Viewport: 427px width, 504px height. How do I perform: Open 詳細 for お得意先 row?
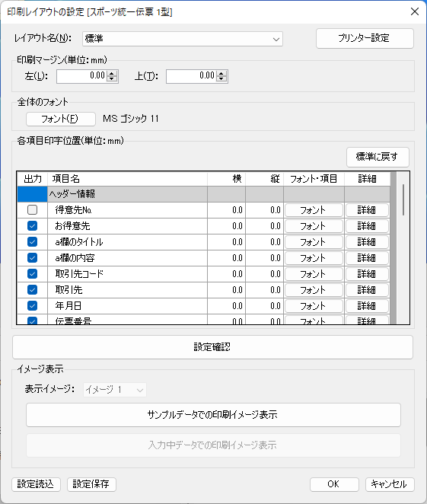point(367,226)
